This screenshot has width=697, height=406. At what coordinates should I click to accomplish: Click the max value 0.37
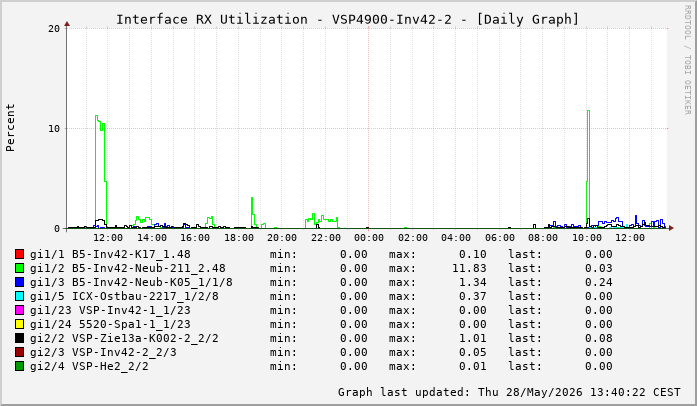(x=473, y=296)
